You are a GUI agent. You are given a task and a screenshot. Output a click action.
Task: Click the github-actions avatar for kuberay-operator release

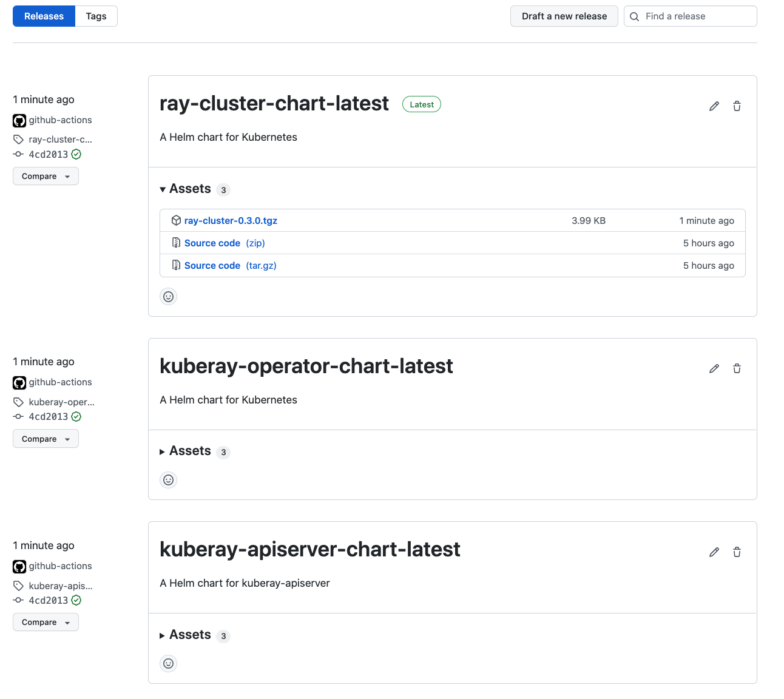coord(19,383)
